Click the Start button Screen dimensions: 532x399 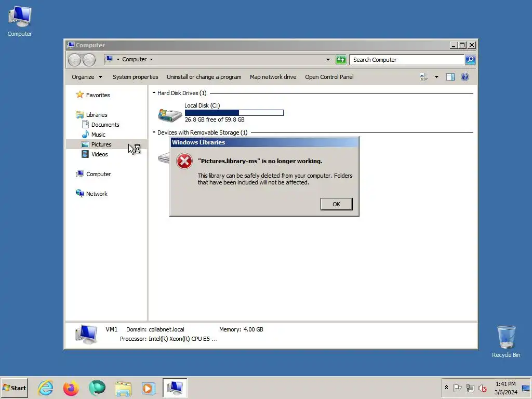[14, 388]
